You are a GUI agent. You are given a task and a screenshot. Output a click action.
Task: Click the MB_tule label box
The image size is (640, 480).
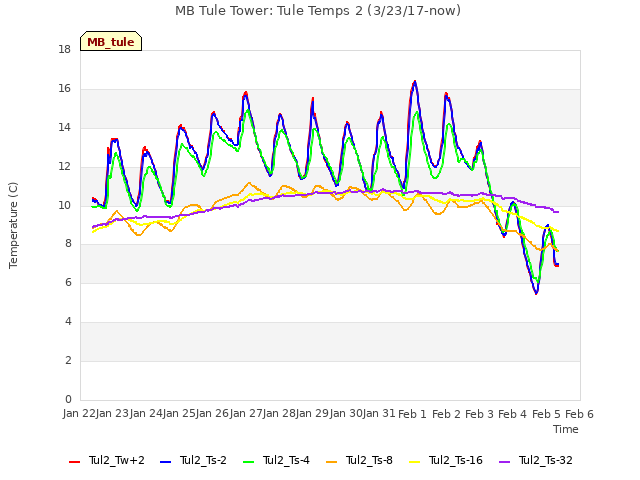111,41
